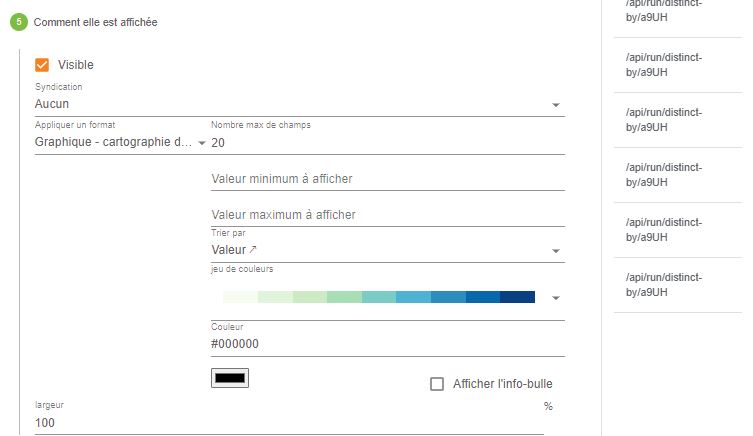The height and width of the screenshot is (436, 753).
Task: Open the Syndication dropdown set to Aucun
Action: pyautogui.click(x=300, y=104)
